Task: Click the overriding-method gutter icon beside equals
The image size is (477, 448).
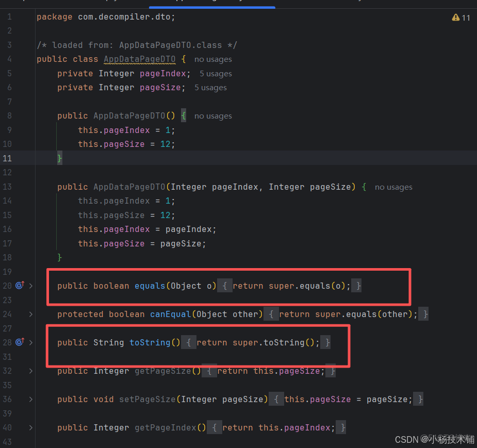Action: point(19,285)
